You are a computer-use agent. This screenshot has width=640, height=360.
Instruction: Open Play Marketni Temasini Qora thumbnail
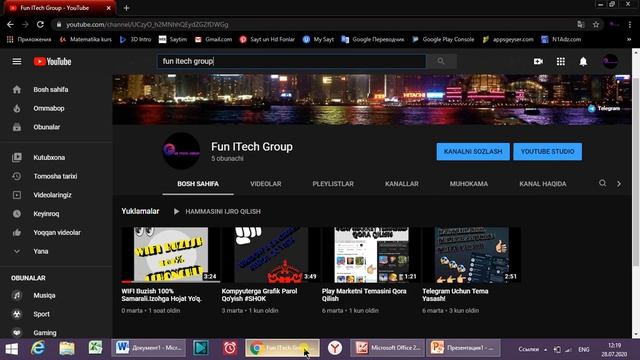click(371, 255)
